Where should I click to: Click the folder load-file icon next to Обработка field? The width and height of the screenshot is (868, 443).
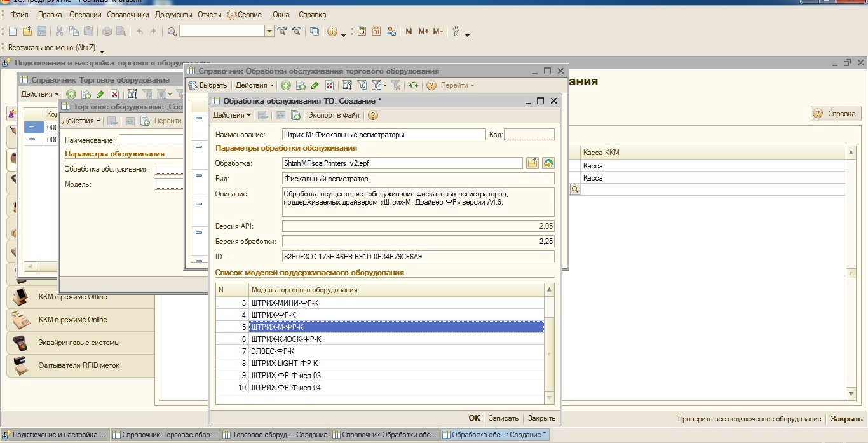532,163
